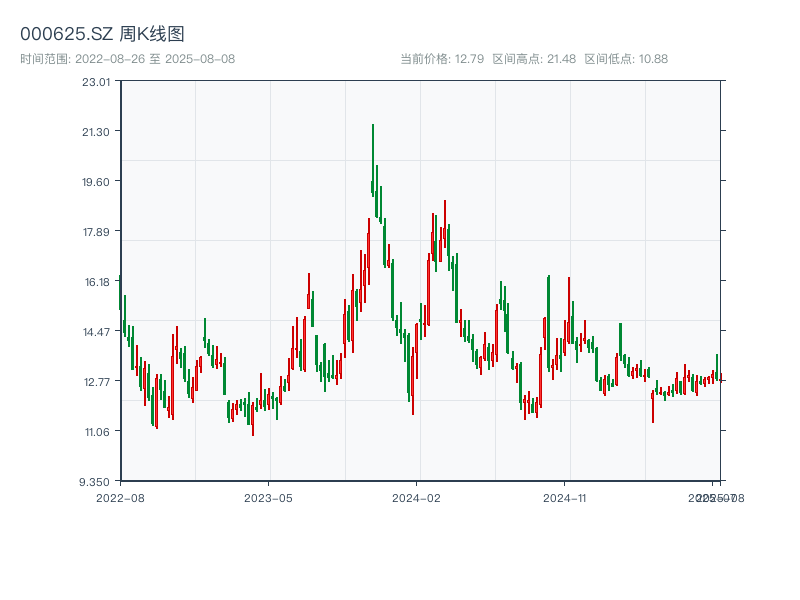The width and height of the screenshot is (800, 600).
Task: Click the y-axis value 21.30
Action: [x=96, y=132]
